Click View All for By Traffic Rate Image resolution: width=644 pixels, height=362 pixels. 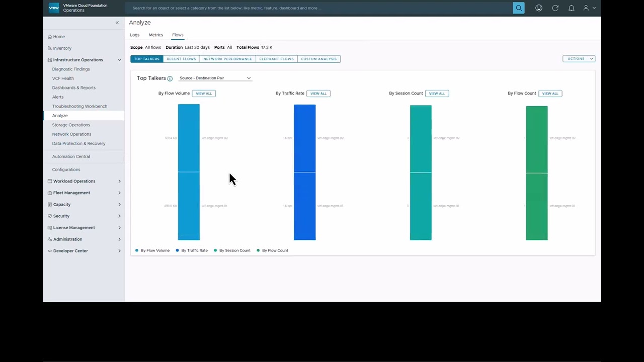pyautogui.click(x=318, y=94)
